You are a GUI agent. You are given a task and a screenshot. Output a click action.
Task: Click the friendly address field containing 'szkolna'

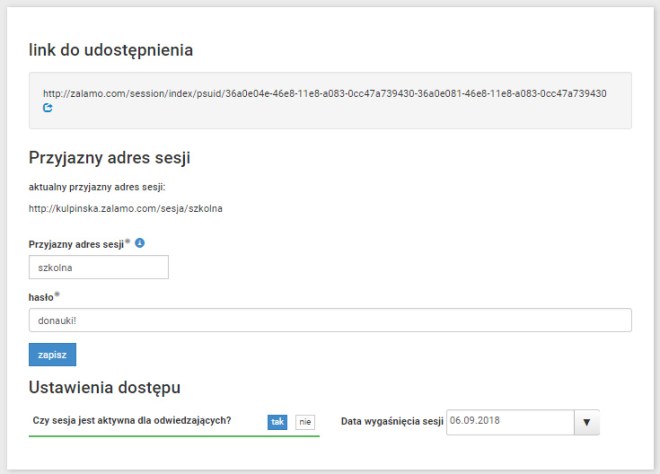[x=99, y=267]
